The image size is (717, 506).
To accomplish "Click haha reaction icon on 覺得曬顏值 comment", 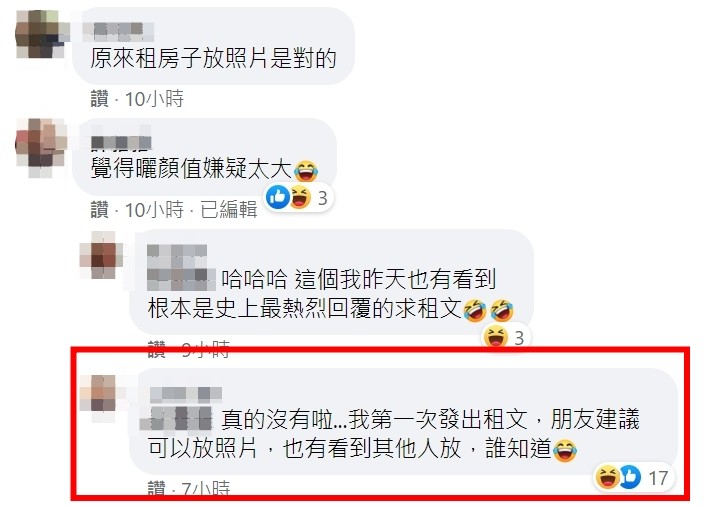I will click(x=300, y=197).
